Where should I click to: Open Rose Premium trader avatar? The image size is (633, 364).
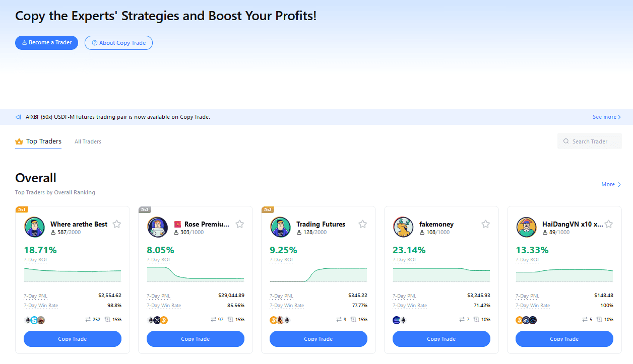tap(157, 227)
